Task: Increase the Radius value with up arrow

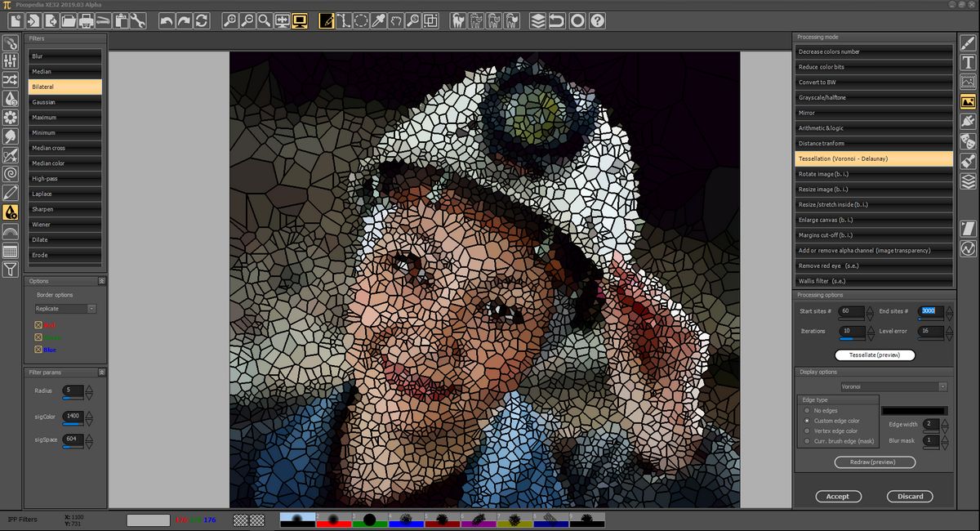Action: point(89,387)
